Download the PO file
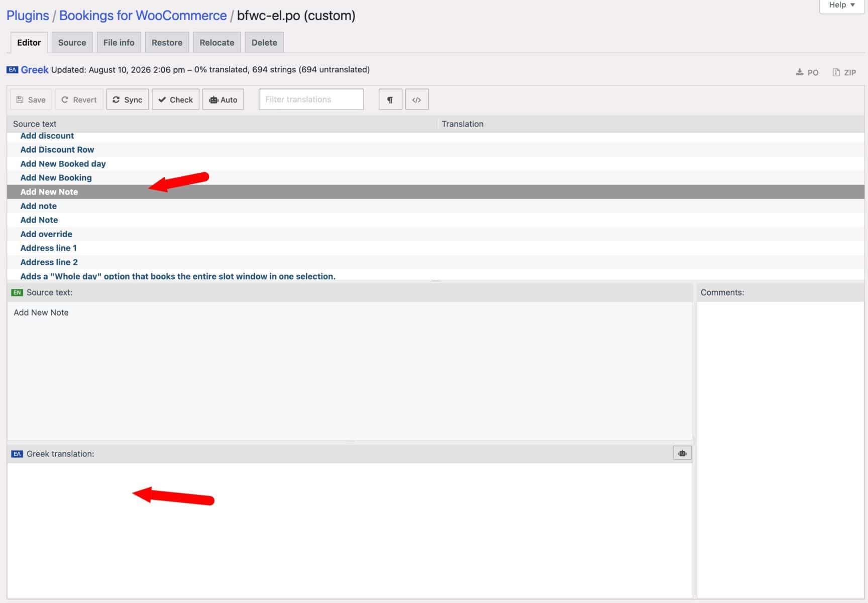868x603 pixels. [x=807, y=72]
